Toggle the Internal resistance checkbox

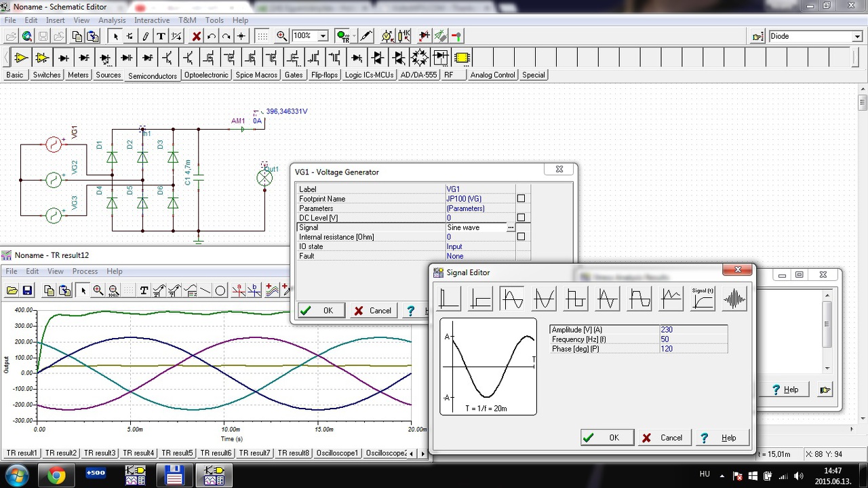(x=521, y=237)
